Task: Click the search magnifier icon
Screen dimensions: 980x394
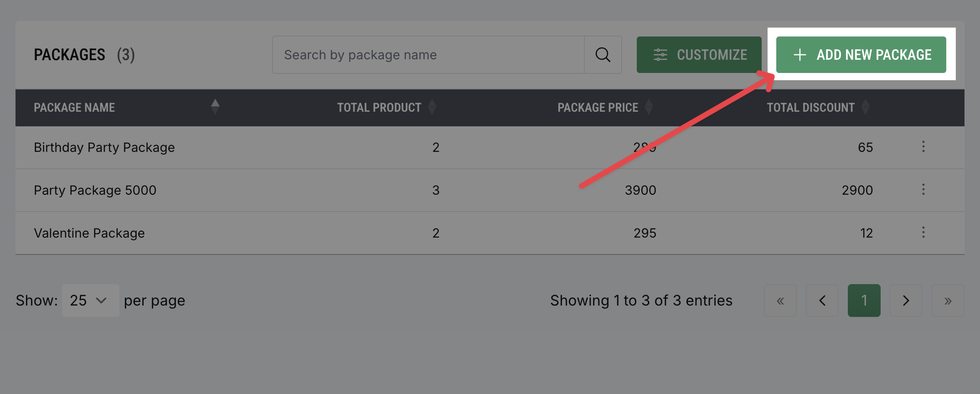Action: pos(603,55)
